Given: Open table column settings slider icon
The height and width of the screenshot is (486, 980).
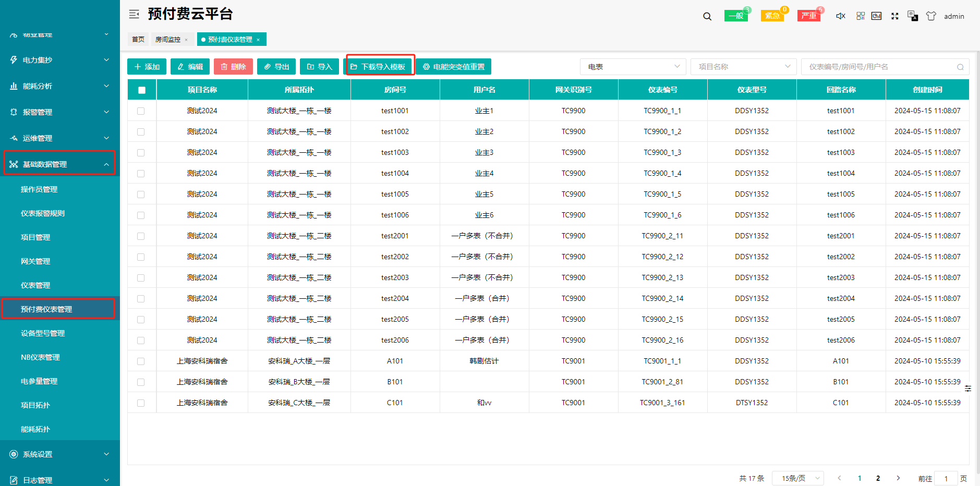Looking at the screenshot, I should 968,388.
